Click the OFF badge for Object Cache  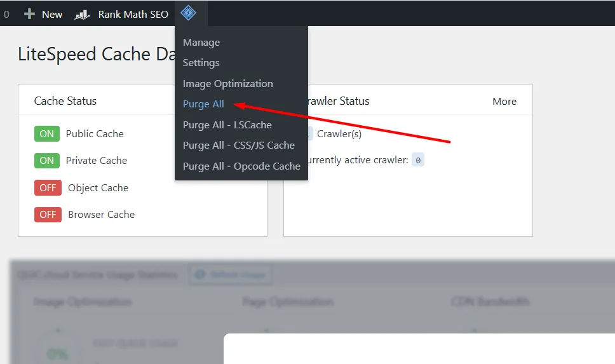48,187
